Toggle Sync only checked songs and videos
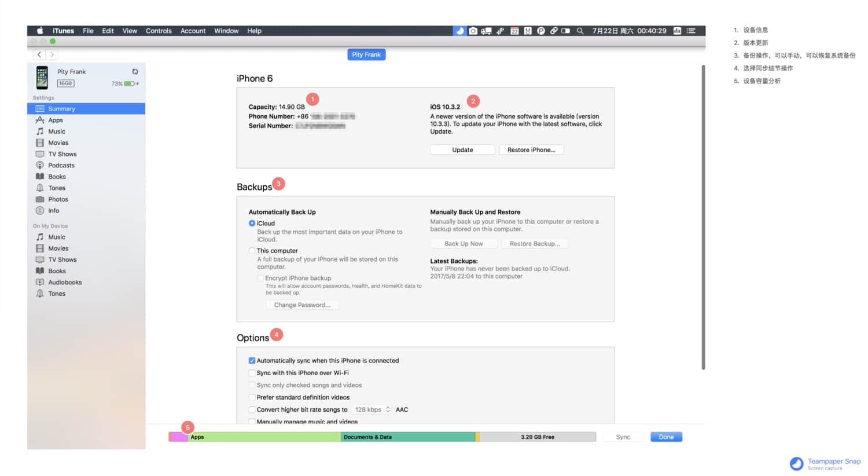 (252, 385)
